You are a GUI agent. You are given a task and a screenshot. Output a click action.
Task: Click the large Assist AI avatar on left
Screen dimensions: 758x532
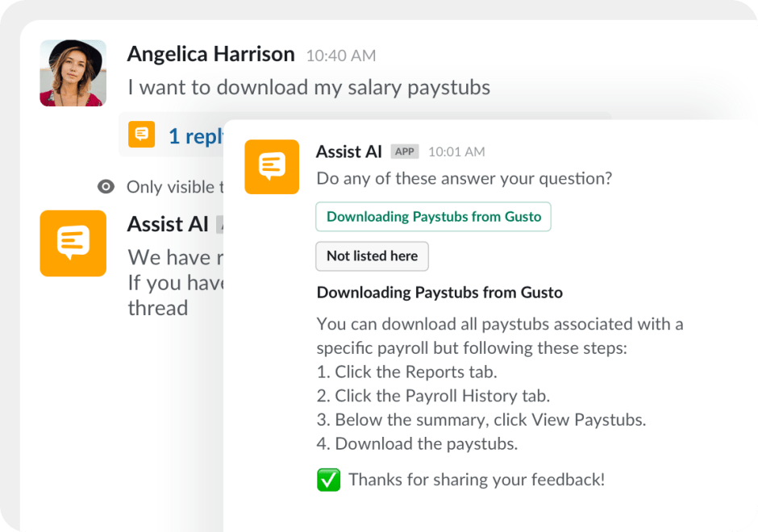(x=73, y=243)
